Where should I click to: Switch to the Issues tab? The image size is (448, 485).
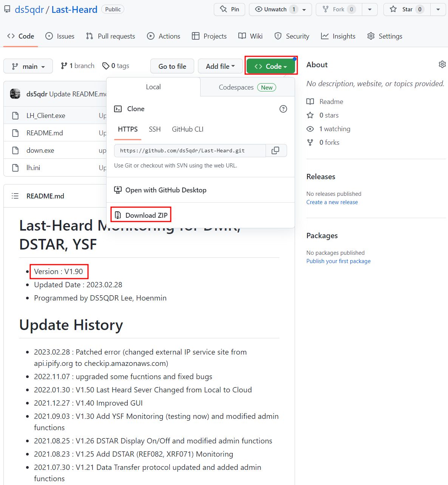click(x=60, y=36)
